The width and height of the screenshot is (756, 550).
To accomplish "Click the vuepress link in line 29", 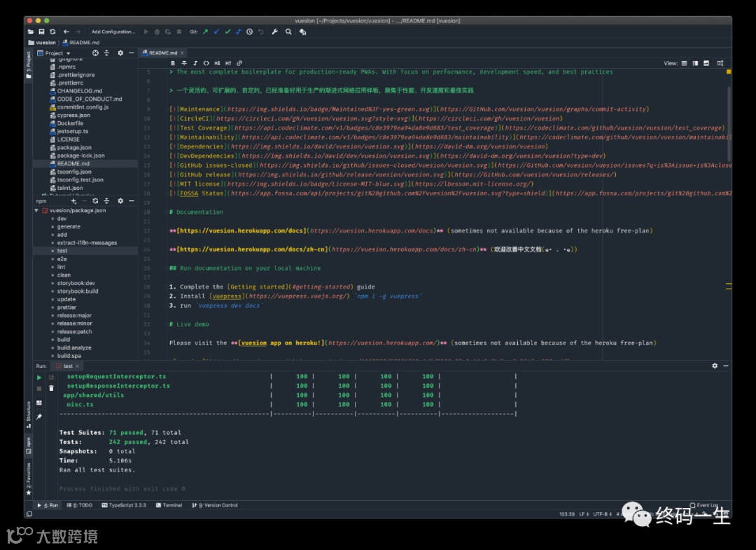I will [227, 296].
